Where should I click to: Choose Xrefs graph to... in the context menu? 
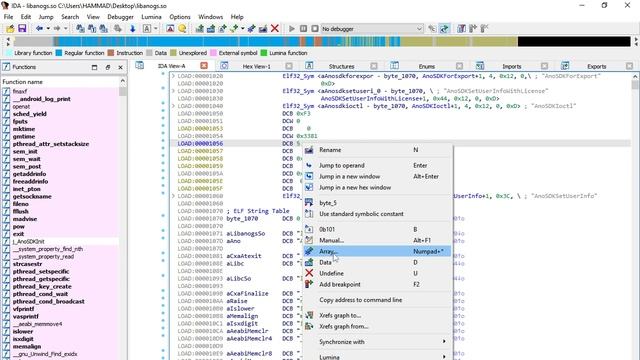[378, 316]
